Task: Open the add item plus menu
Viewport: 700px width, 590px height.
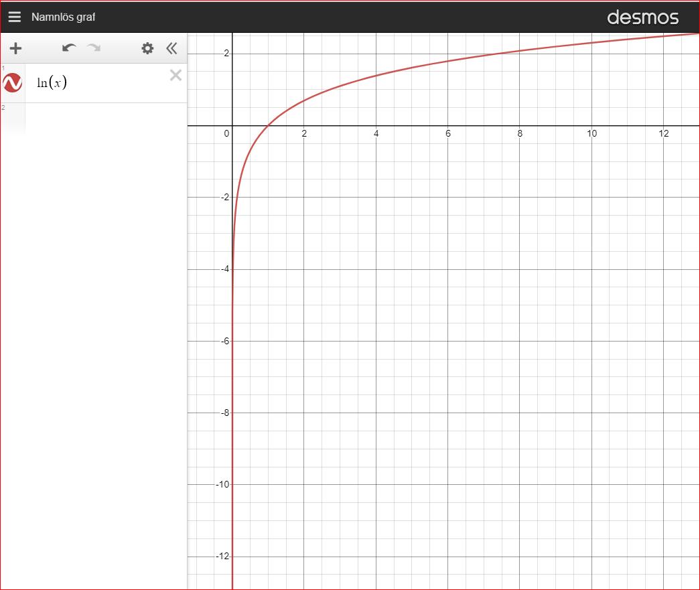Action: [15, 48]
